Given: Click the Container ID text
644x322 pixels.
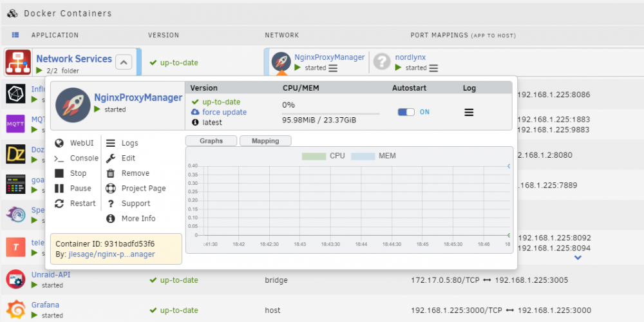Looking at the screenshot, I should click(x=105, y=243).
